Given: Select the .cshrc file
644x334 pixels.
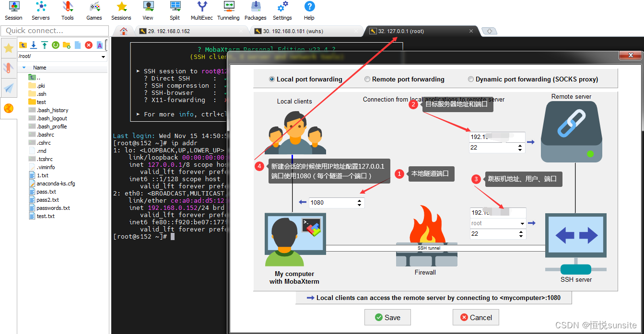Looking at the screenshot, I should (x=40, y=143).
